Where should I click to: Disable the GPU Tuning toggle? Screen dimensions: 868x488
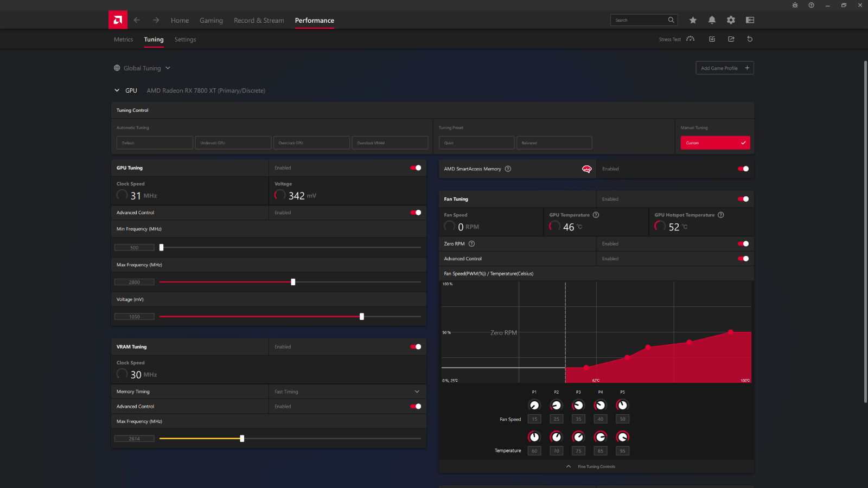click(x=416, y=168)
